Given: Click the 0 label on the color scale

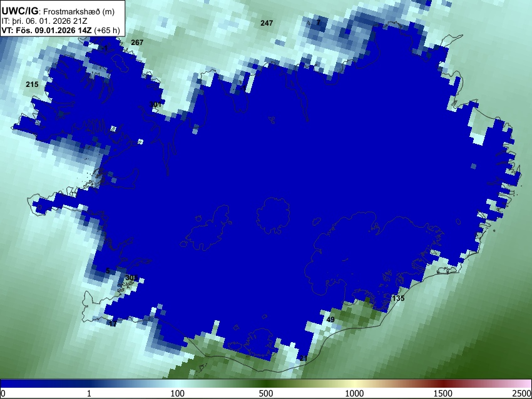Looking at the screenshot, I should tap(3, 393).
